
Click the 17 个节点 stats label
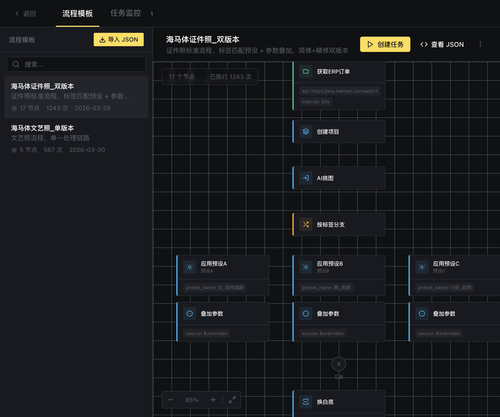coord(182,77)
